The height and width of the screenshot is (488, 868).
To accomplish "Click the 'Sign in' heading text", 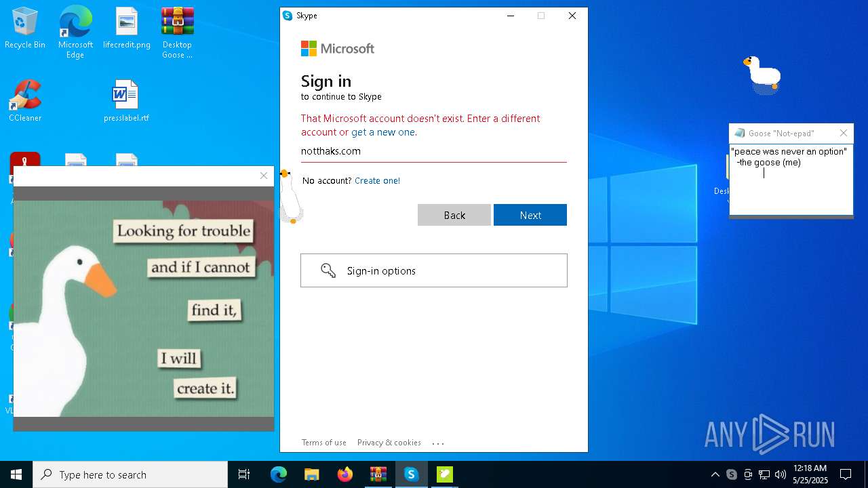I will (x=326, y=81).
